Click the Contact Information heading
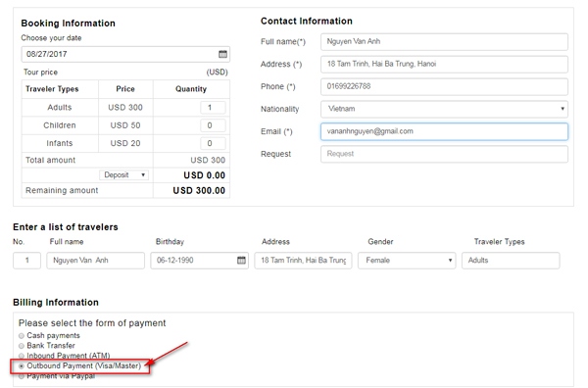588x388 pixels. pyautogui.click(x=307, y=21)
